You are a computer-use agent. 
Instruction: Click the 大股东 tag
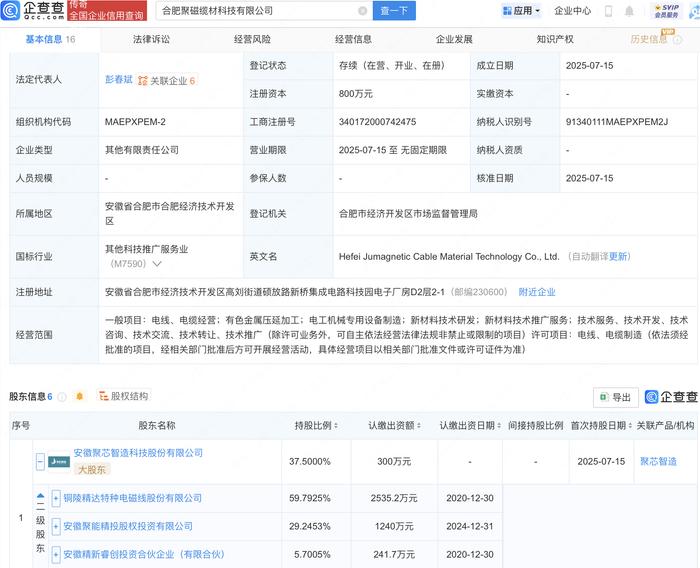92,470
